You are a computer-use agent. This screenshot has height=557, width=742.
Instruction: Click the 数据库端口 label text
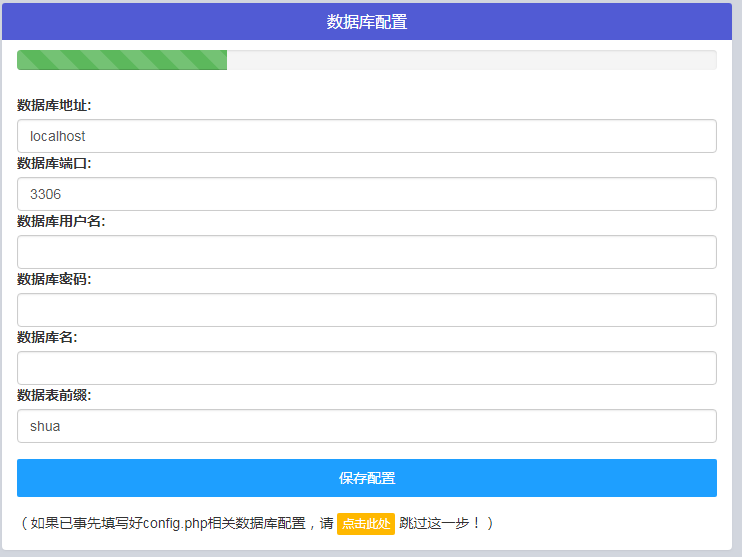click(x=54, y=163)
